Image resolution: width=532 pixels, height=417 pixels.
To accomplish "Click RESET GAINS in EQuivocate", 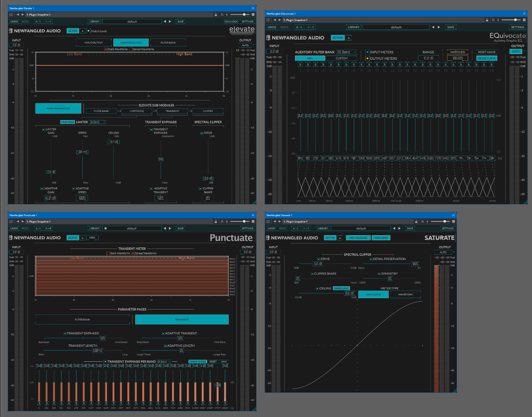I will click(x=487, y=52).
